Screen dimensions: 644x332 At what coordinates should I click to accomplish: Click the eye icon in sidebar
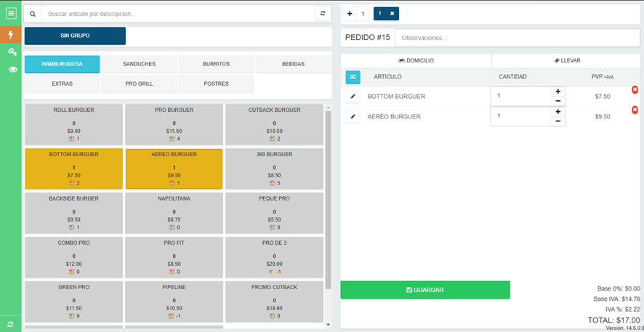pos(13,69)
